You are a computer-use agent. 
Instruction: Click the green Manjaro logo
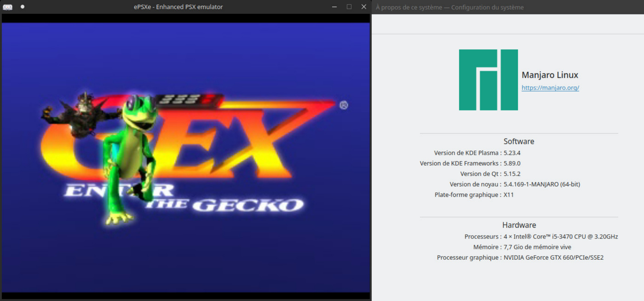488,80
